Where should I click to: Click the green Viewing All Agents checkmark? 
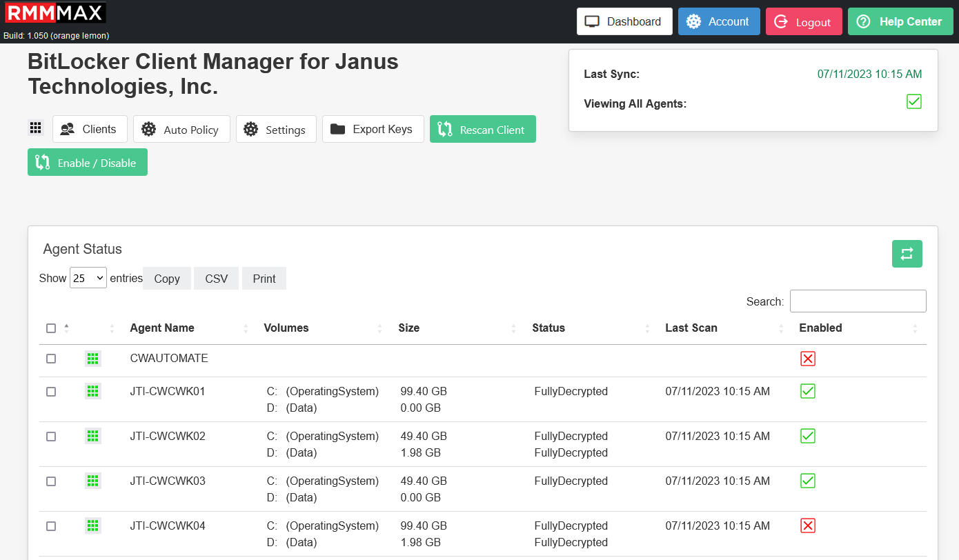pos(913,102)
